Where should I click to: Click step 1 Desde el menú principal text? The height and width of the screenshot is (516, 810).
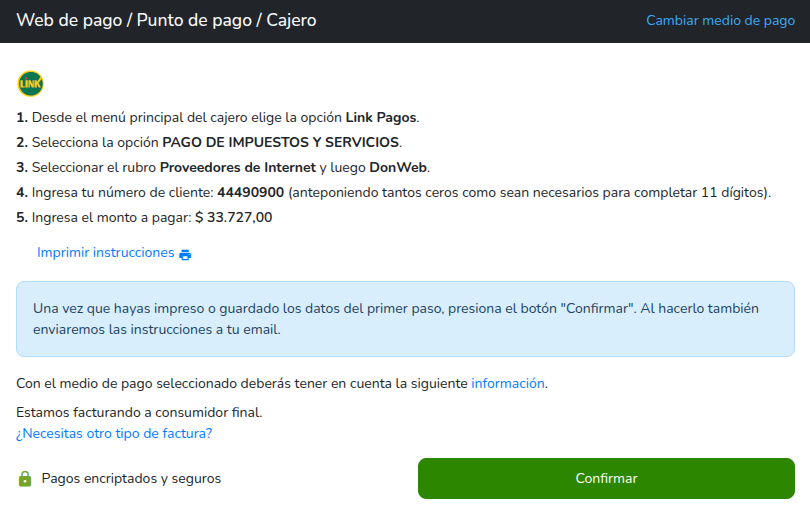pyautogui.click(x=217, y=118)
